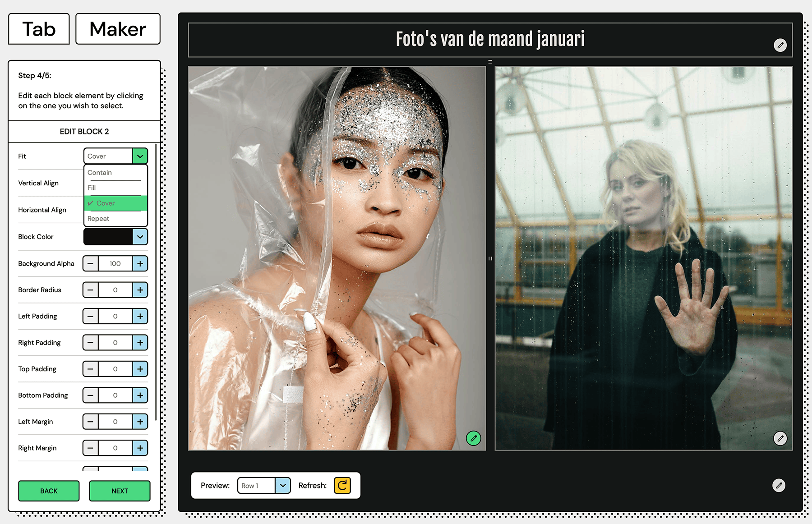Click the yellow Refresh icon
The image size is (812, 524).
pos(342,485)
